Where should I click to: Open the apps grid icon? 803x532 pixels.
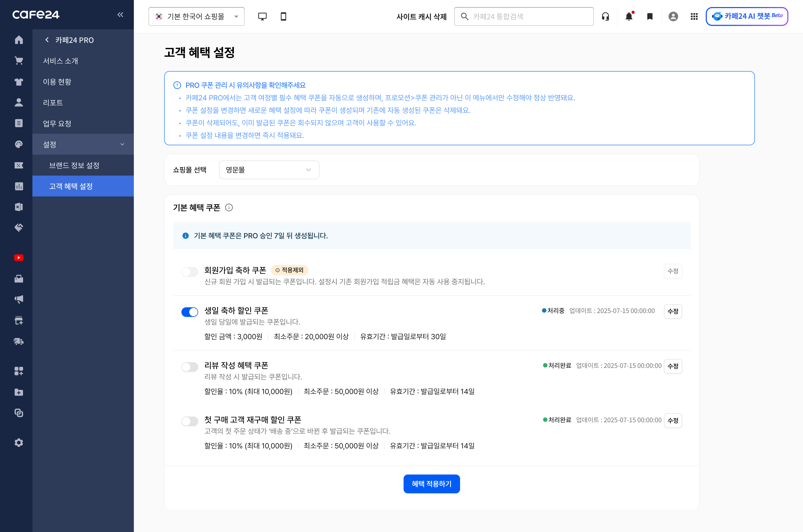pos(694,16)
